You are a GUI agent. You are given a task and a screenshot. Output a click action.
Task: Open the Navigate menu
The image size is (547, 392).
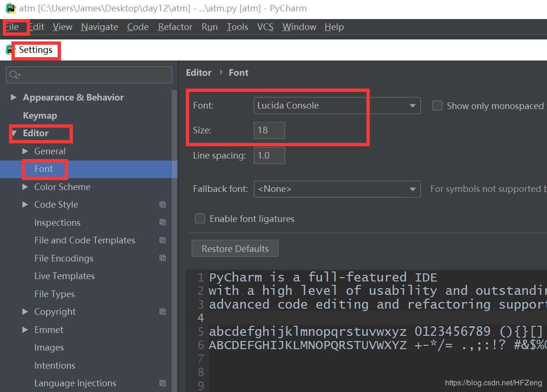click(x=100, y=27)
